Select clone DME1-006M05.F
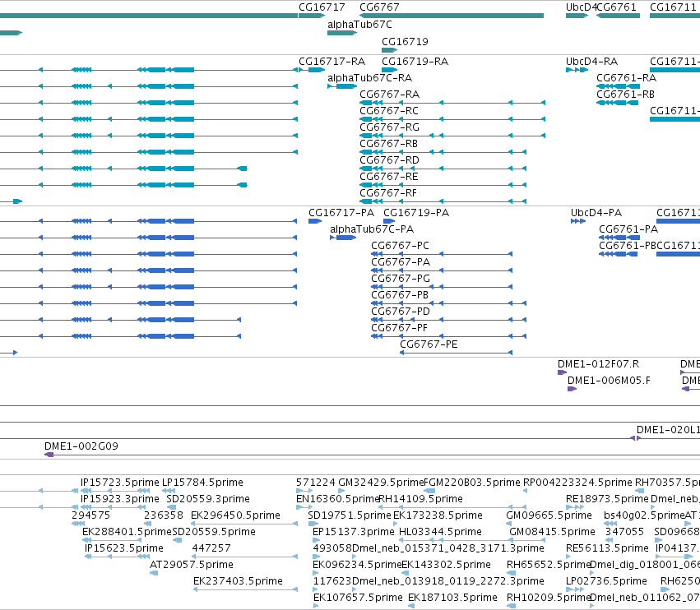The image size is (700, 610). coord(609,381)
